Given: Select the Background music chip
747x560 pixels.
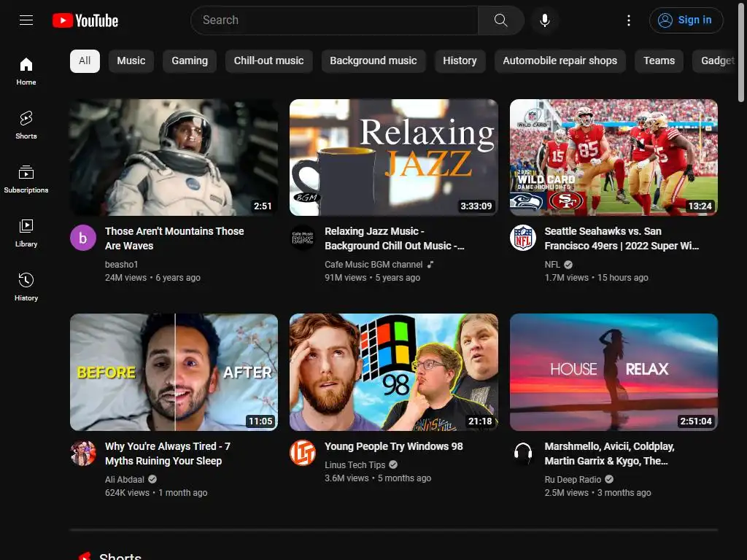Looking at the screenshot, I should click(x=373, y=61).
